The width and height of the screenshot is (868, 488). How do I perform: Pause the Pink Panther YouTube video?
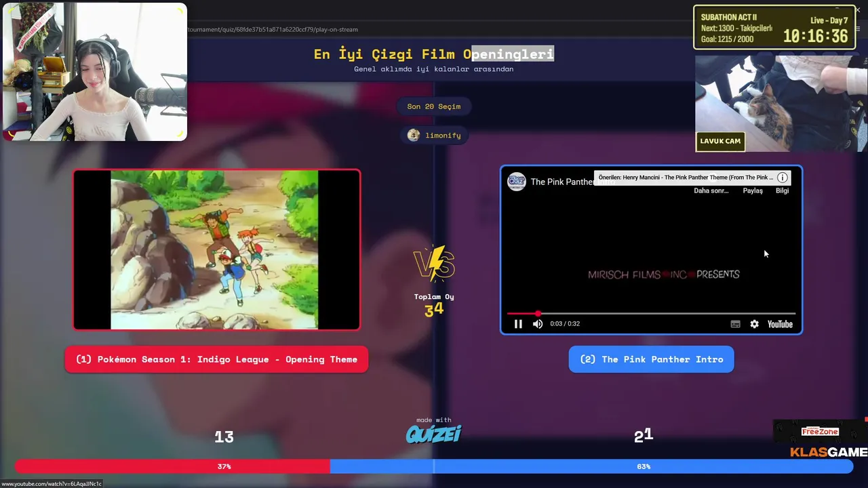518,324
